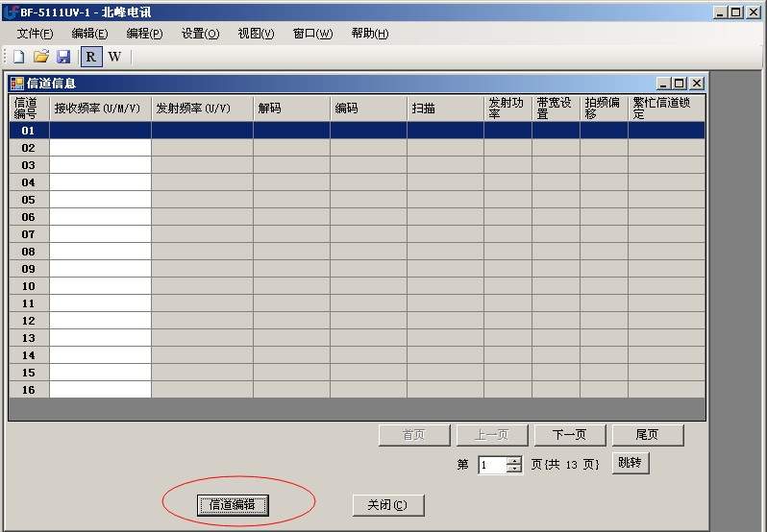This screenshot has height=532, width=767.
Task: Click the R read-from-radio toolbar button
Action: tap(90, 57)
